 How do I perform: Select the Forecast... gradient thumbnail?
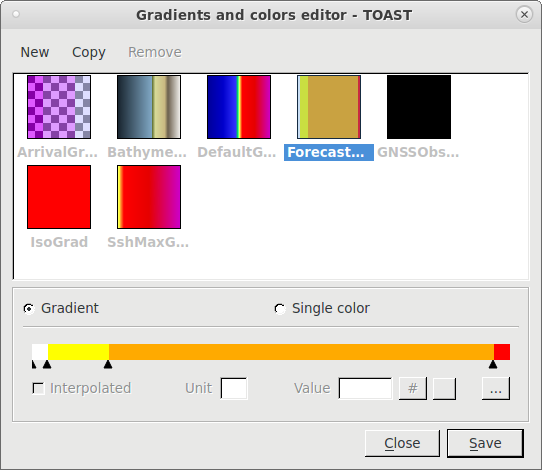[329, 107]
